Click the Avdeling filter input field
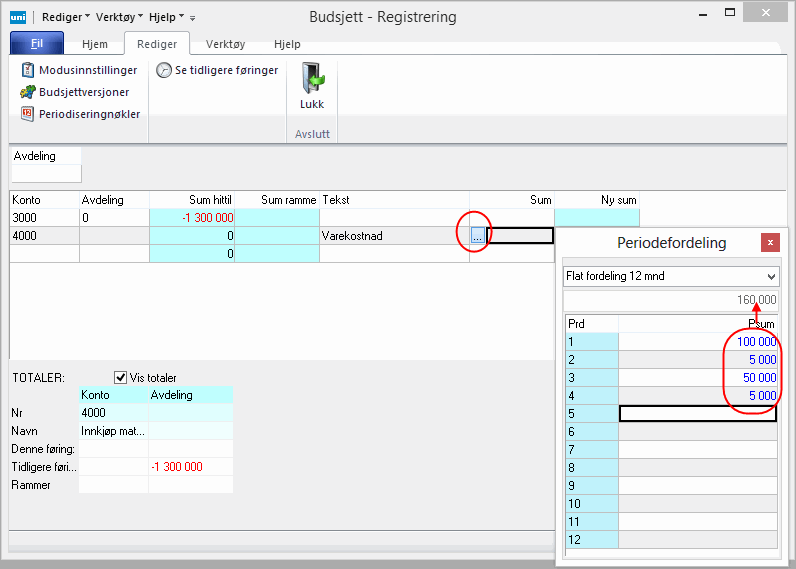Image resolution: width=796 pixels, height=569 pixels. coord(46,174)
